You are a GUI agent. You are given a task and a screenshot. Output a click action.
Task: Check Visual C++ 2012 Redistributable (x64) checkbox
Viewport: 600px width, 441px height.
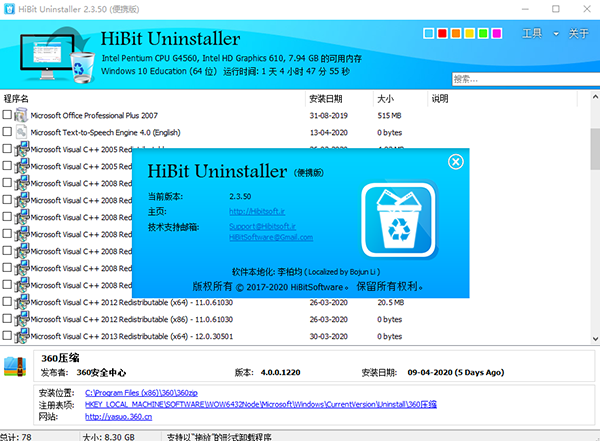(7, 301)
